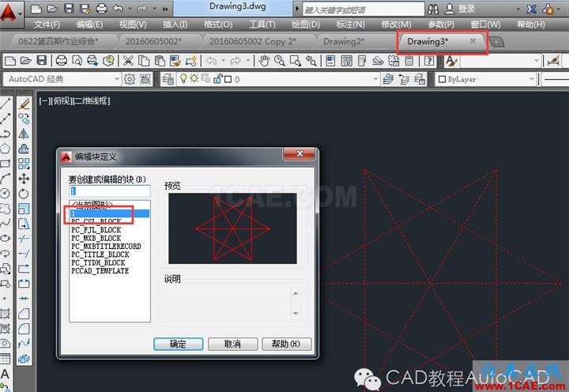Select the Array tool
This screenshot has width=569, height=392.
(x=24, y=164)
